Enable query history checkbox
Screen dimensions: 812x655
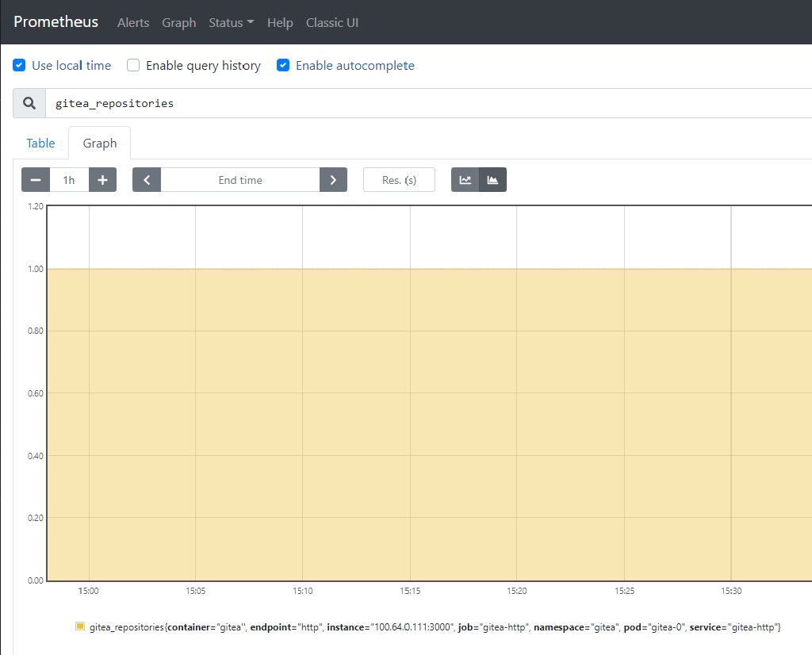click(133, 65)
